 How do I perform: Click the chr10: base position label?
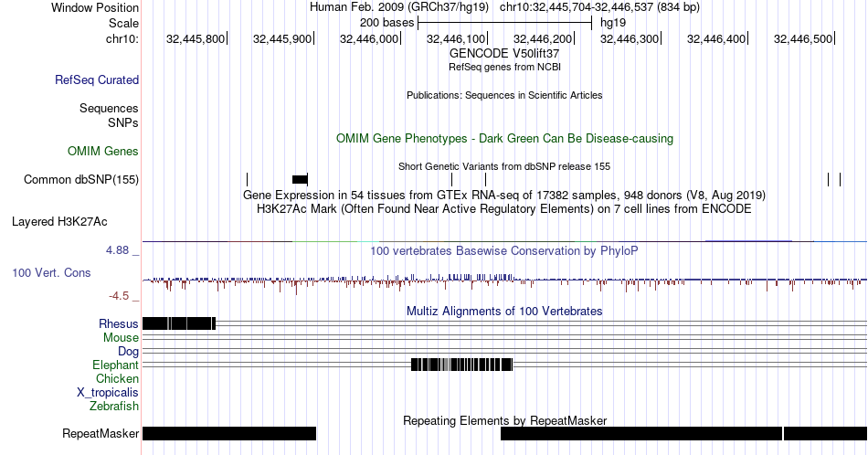point(122,38)
